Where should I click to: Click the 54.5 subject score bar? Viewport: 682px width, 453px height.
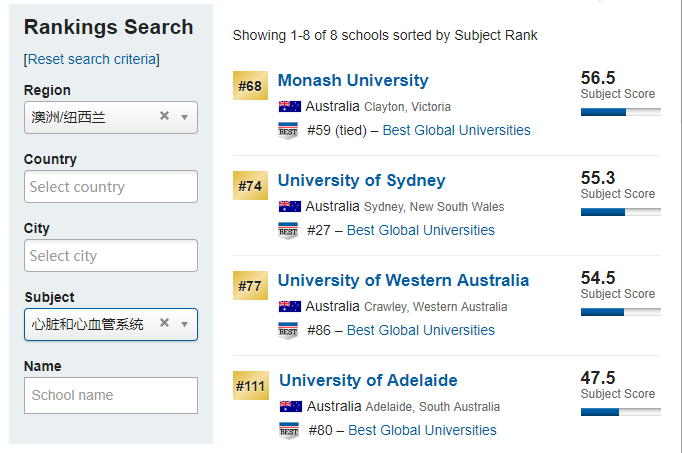click(x=621, y=312)
